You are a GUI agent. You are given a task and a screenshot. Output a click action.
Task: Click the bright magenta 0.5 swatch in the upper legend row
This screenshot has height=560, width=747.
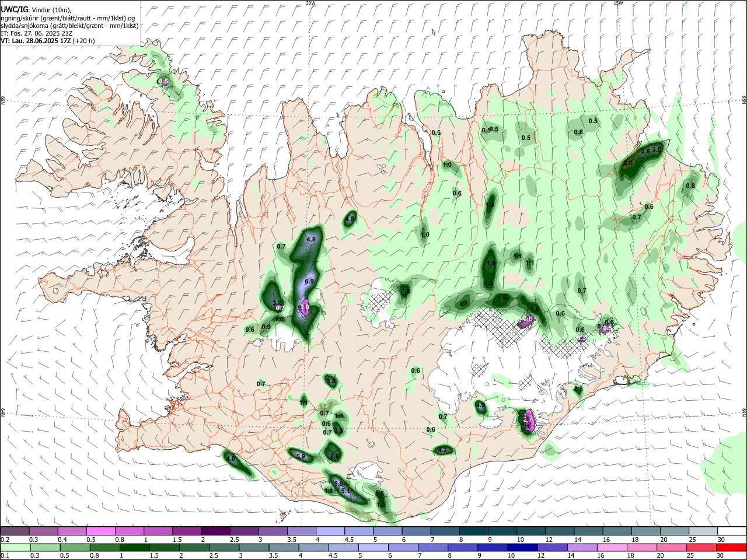click(100, 531)
